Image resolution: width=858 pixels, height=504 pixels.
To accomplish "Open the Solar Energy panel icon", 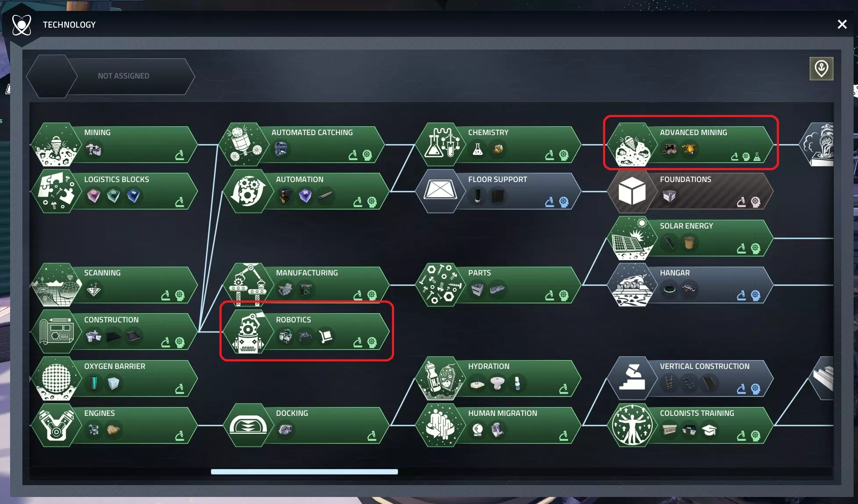I will 632,238.
